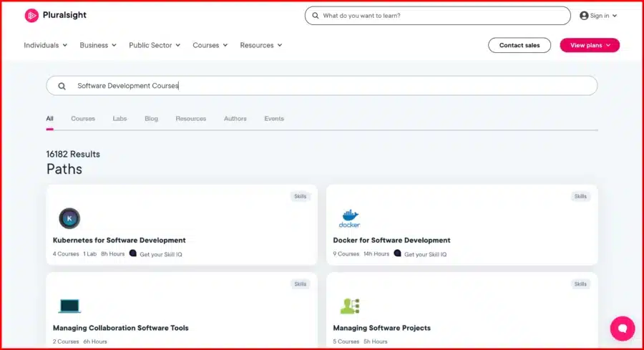Click '5h Hours' on Managing Software Projects card
Viewport: 644px width, 350px height.
[x=376, y=341]
